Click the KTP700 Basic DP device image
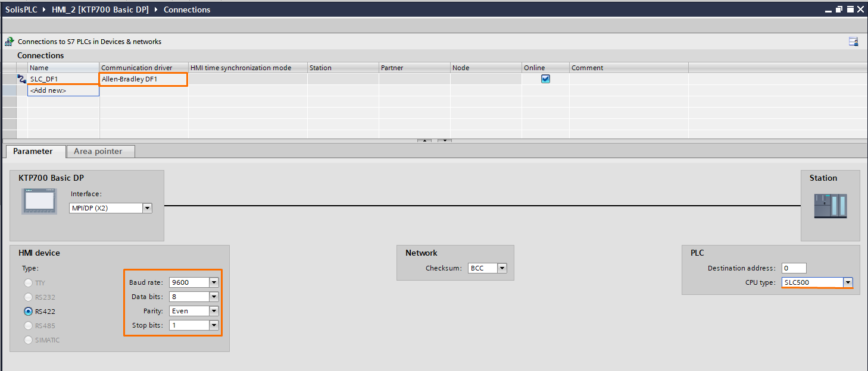Viewport: 868px width, 371px height. [39, 202]
